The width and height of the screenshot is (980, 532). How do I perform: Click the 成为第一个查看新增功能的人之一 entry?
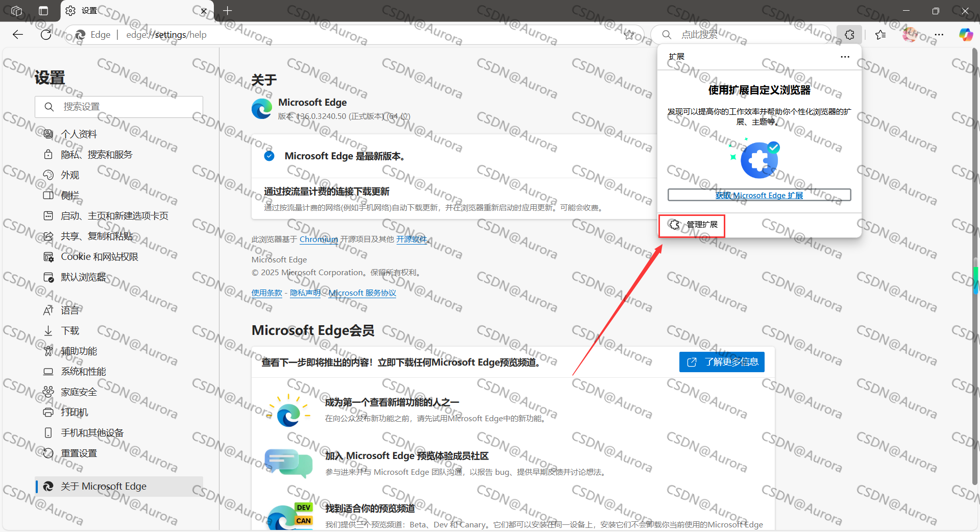(x=392, y=402)
